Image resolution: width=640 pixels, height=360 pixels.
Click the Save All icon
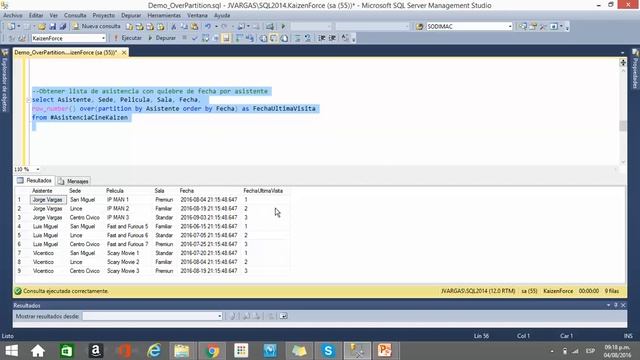62,27
